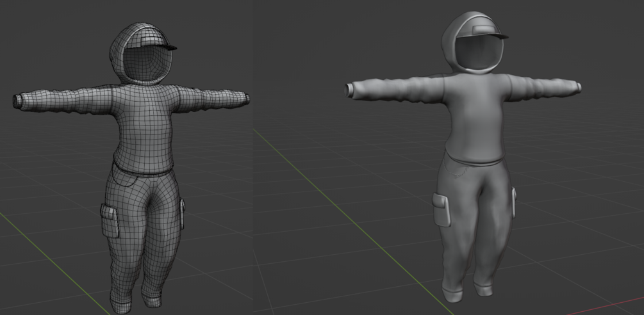
Task: Select the smooth-shaded character's torso
Action: pyautogui.click(x=476, y=118)
